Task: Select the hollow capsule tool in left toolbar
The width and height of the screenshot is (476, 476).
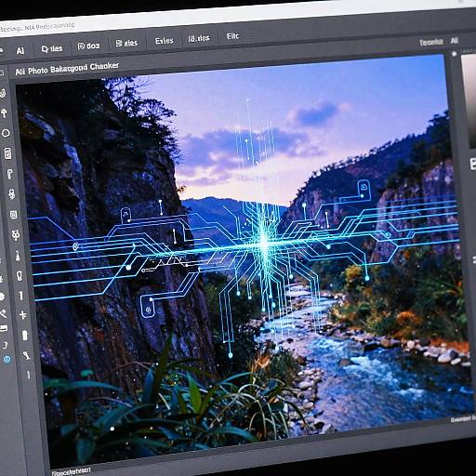Action: pyautogui.click(x=20, y=275)
